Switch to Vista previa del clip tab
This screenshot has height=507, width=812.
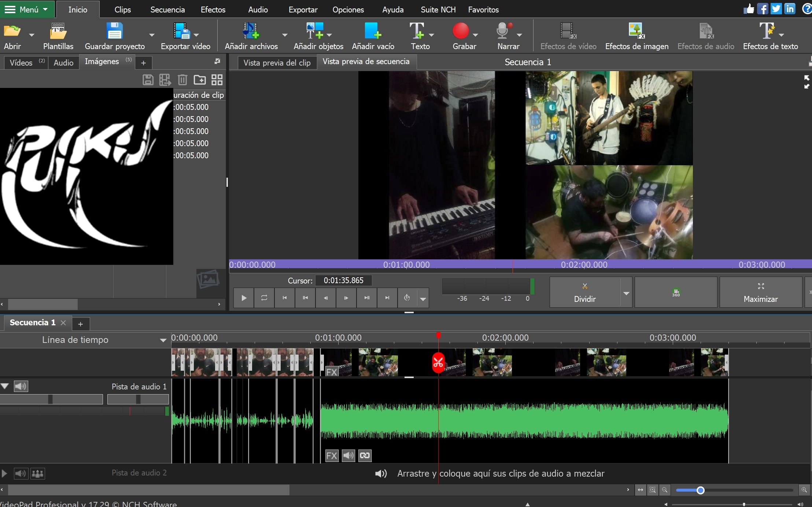[x=277, y=63]
